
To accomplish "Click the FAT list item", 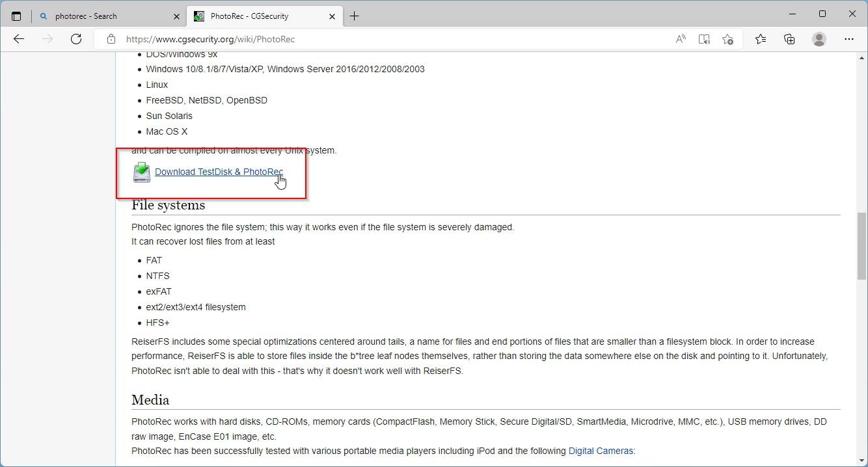I will coord(154,260).
